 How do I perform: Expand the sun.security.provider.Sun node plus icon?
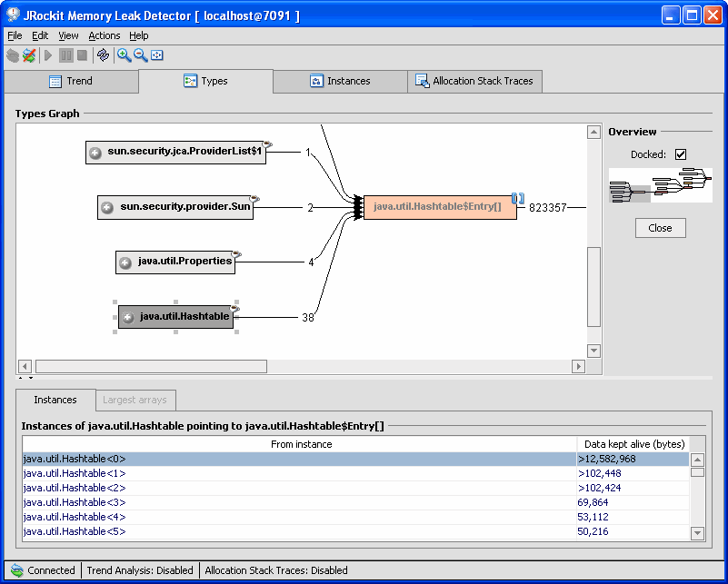coord(107,208)
